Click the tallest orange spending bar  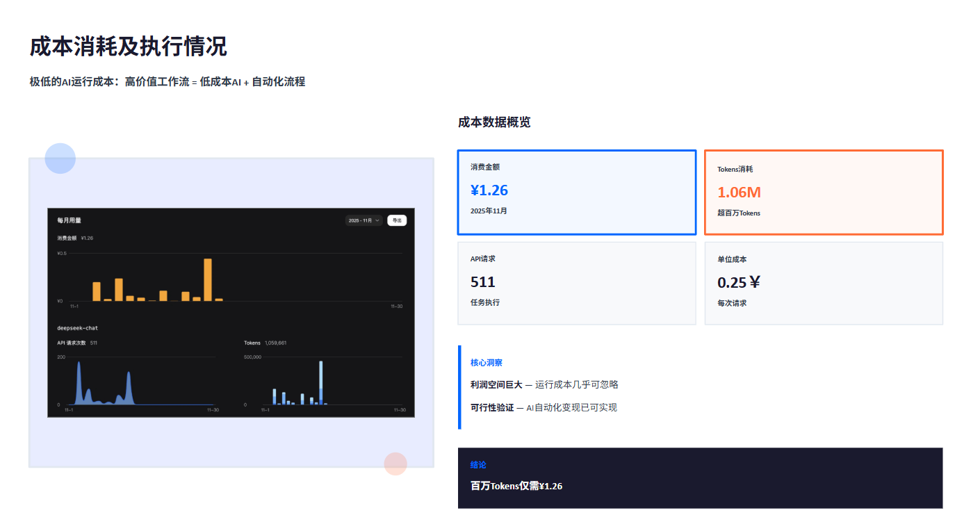coord(207,279)
